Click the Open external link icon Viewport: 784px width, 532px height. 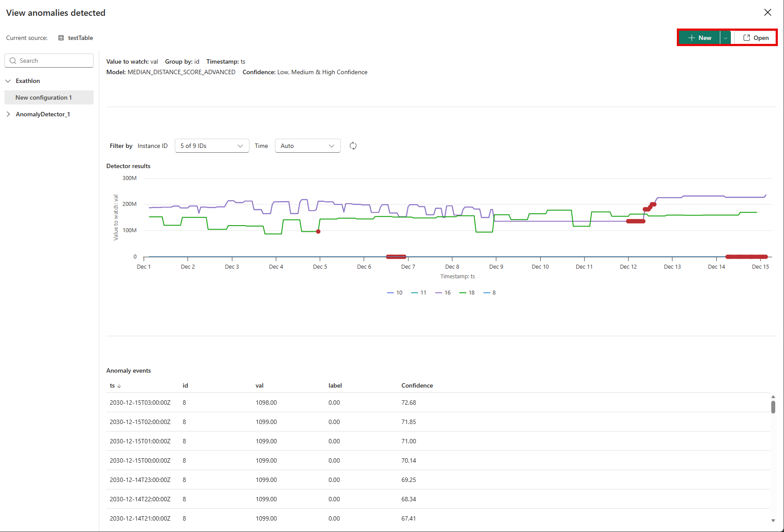(746, 38)
